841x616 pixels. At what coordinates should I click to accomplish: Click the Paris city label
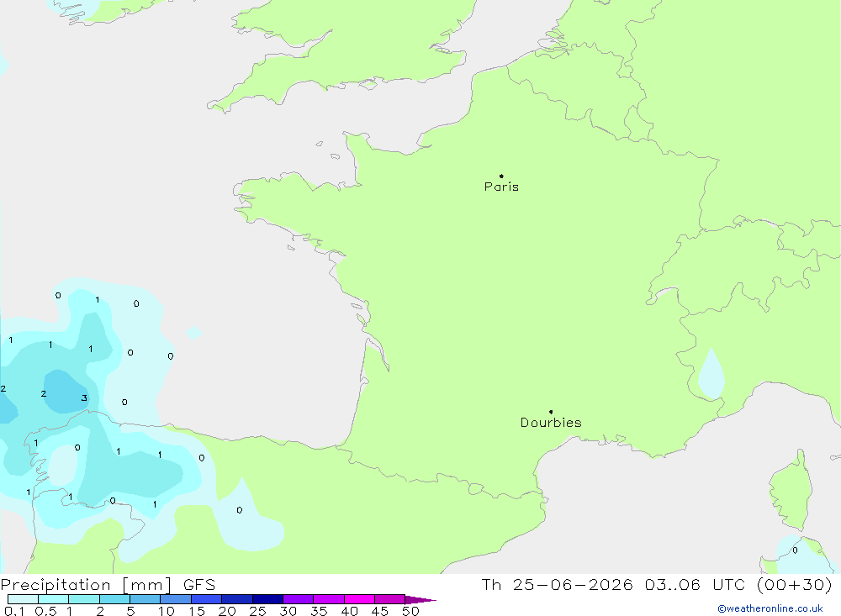tap(501, 187)
